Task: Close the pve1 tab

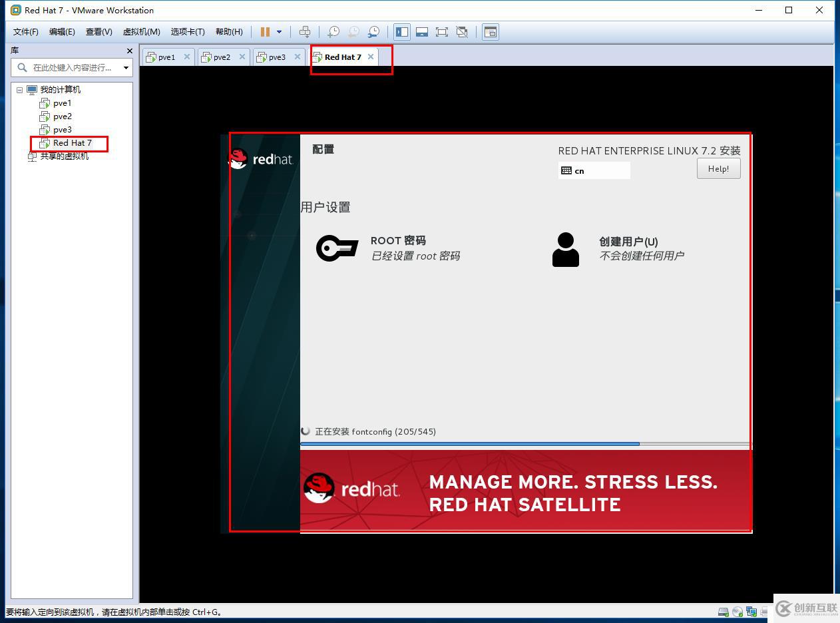Action: click(187, 57)
